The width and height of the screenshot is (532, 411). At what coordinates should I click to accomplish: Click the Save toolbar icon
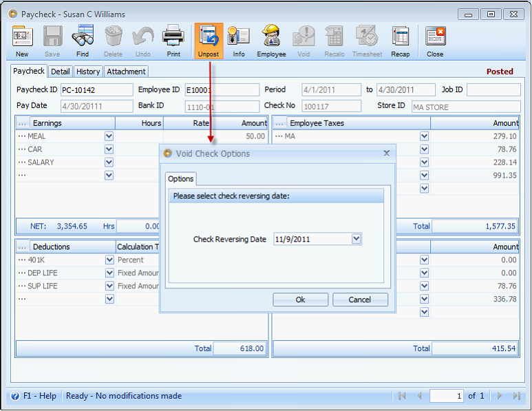pyautogui.click(x=52, y=41)
